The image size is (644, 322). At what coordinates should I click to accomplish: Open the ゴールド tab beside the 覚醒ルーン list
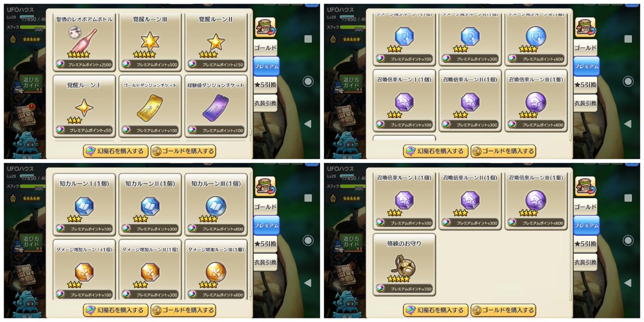(x=265, y=48)
